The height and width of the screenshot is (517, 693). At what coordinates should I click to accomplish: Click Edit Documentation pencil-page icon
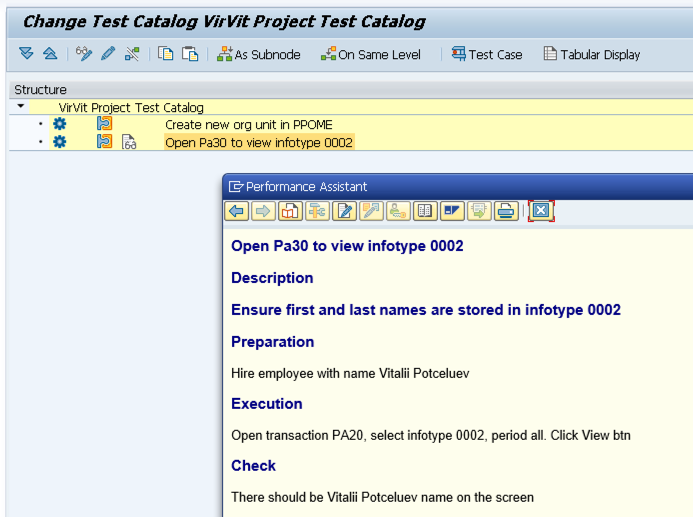[x=344, y=211]
